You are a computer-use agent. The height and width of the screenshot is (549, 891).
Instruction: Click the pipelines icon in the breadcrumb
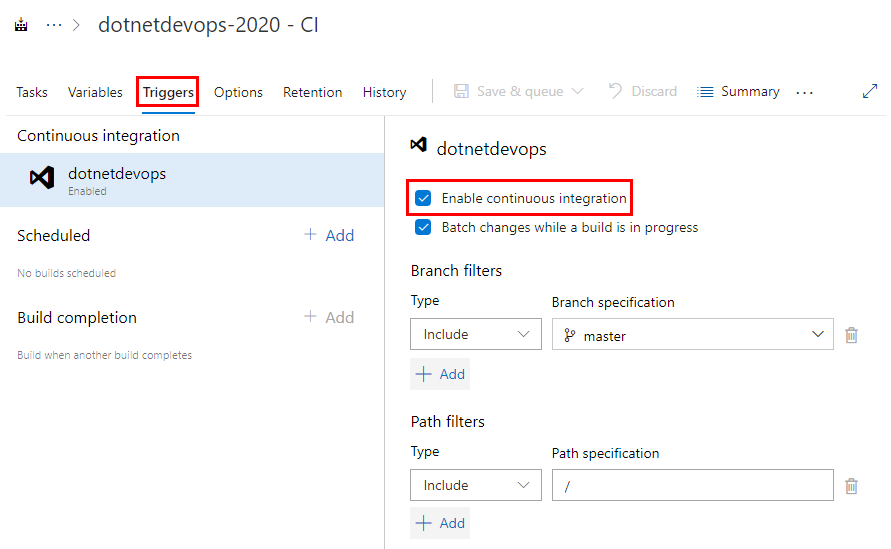[x=21, y=25]
